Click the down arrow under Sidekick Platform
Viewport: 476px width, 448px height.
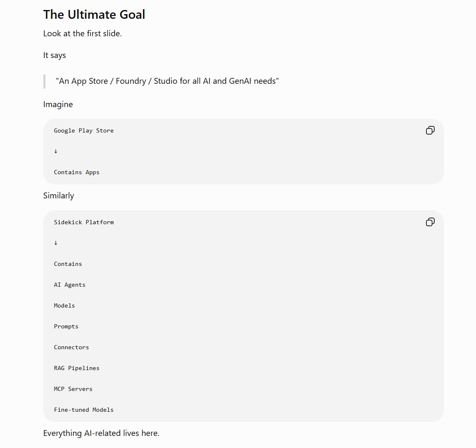point(55,243)
